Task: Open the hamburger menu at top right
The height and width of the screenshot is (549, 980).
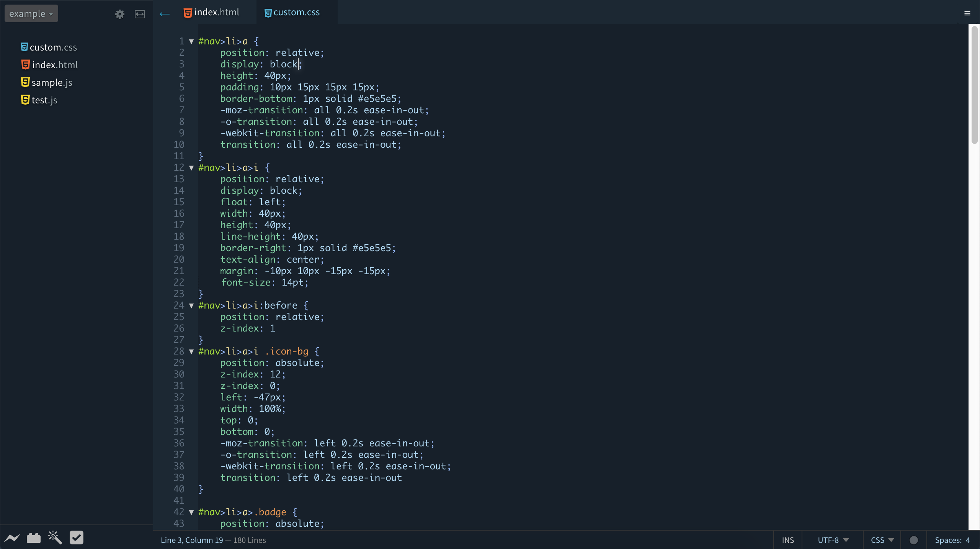Action: [x=967, y=13]
